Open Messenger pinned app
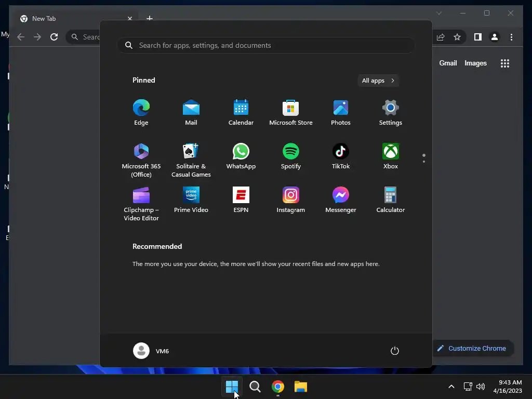 click(x=341, y=200)
